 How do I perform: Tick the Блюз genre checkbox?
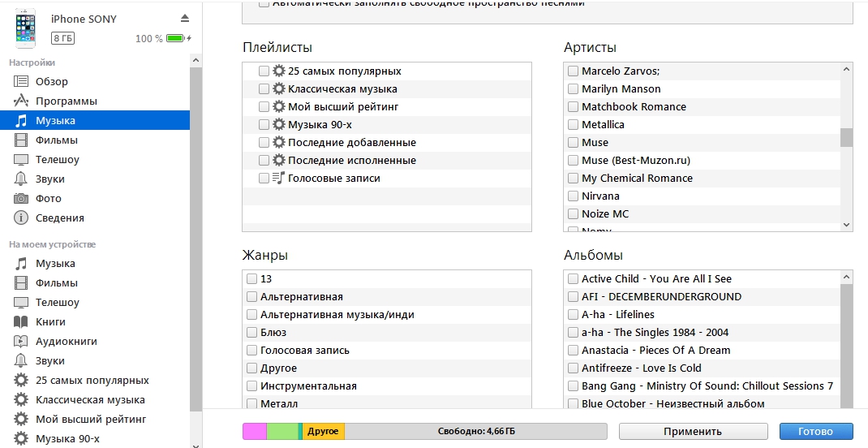coord(251,332)
